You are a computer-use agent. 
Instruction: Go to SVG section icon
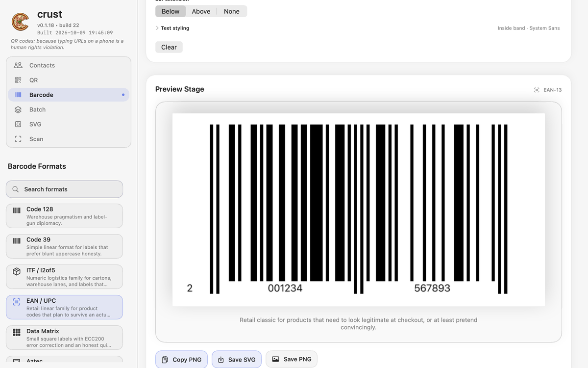[18, 124]
